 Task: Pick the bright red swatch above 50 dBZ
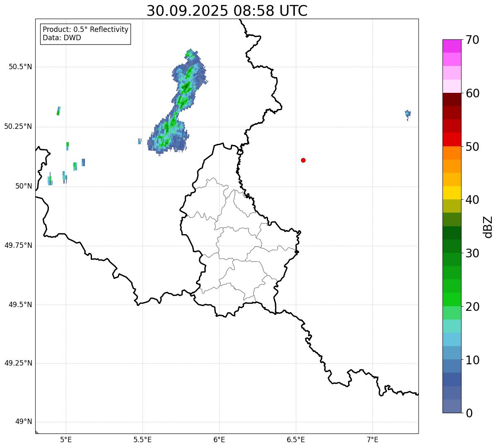pyautogui.click(x=452, y=139)
